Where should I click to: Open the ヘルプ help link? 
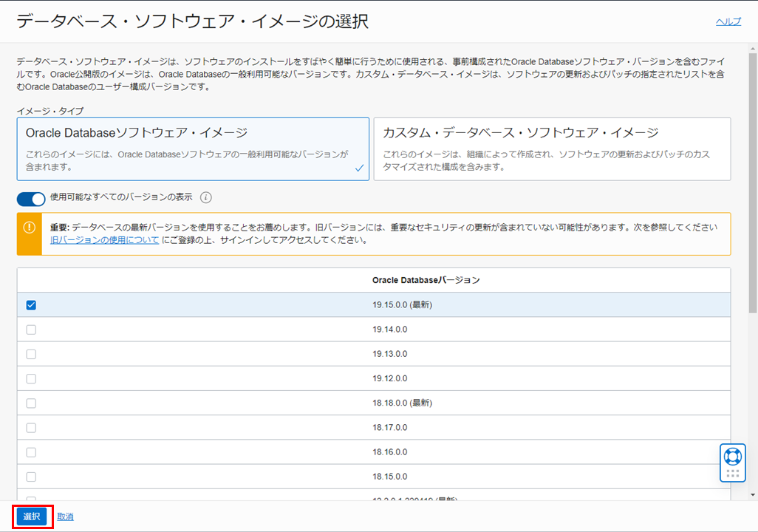728,21
